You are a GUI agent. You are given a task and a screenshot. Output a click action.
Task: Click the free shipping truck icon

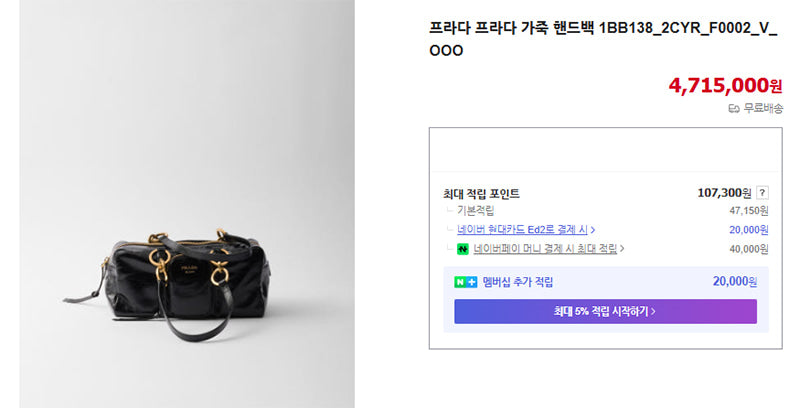[x=734, y=109]
